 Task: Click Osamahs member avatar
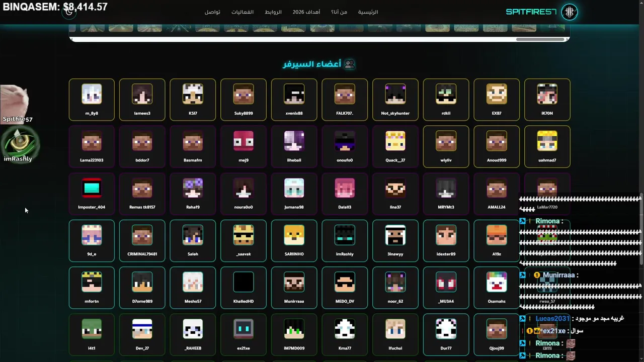pos(497,282)
